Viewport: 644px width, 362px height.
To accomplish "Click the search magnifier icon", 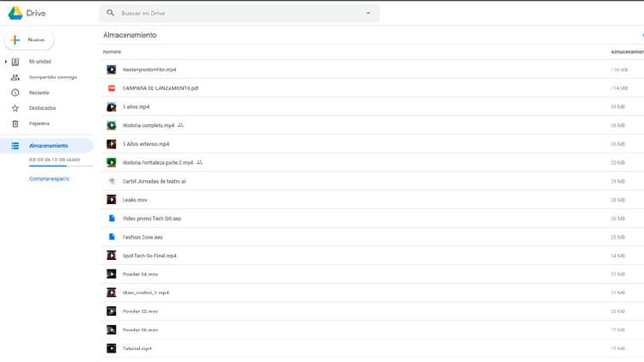I will click(110, 13).
